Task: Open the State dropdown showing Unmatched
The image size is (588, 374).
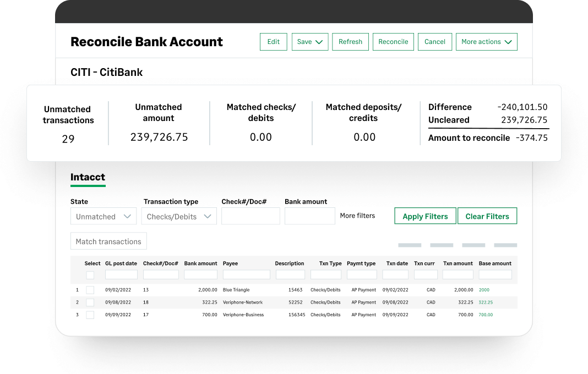Action: [x=103, y=216]
